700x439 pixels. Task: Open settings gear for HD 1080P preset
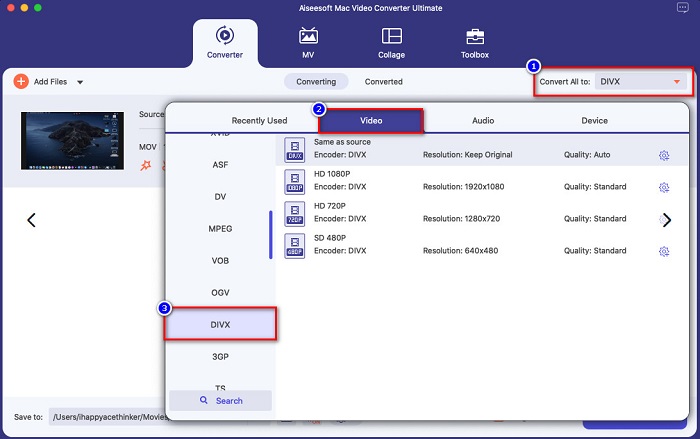[663, 187]
